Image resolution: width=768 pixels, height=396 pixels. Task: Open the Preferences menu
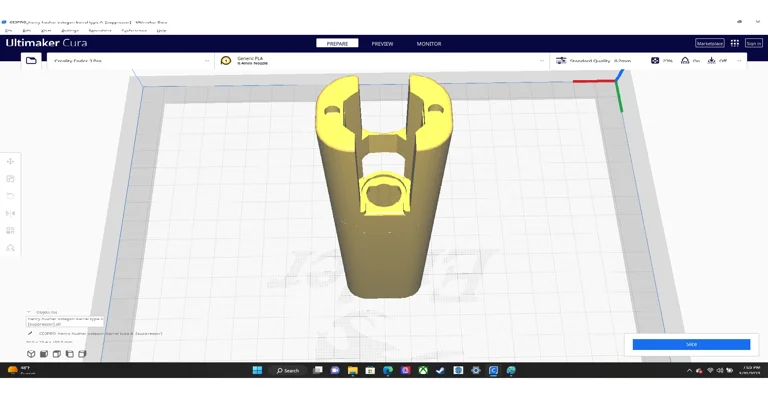click(134, 30)
